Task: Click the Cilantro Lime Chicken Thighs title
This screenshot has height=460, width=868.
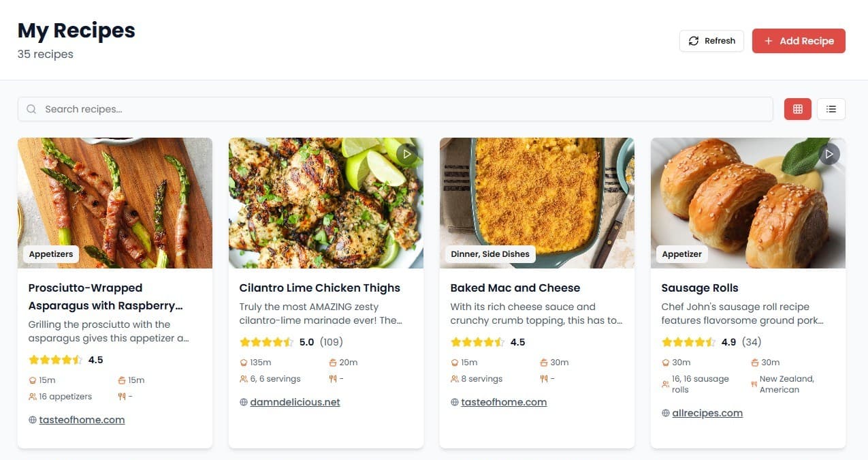Action: [319, 288]
